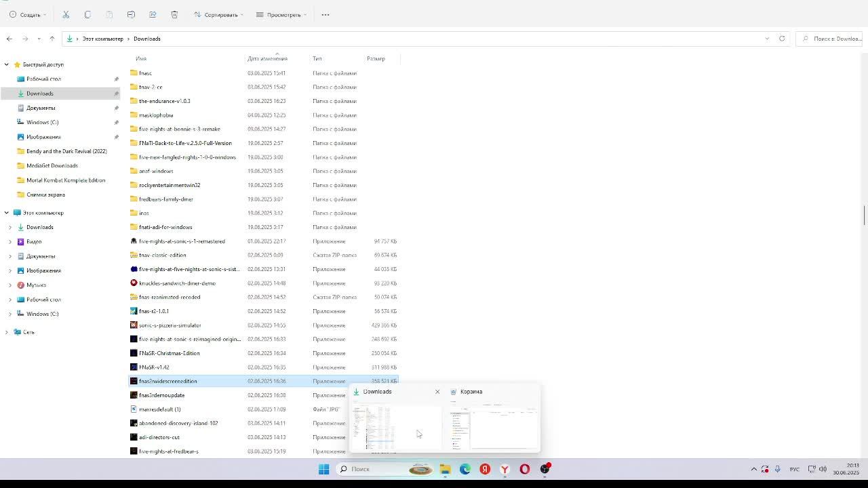
Task: Select fnas2widescreenedition file row
Action: tap(263, 381)
